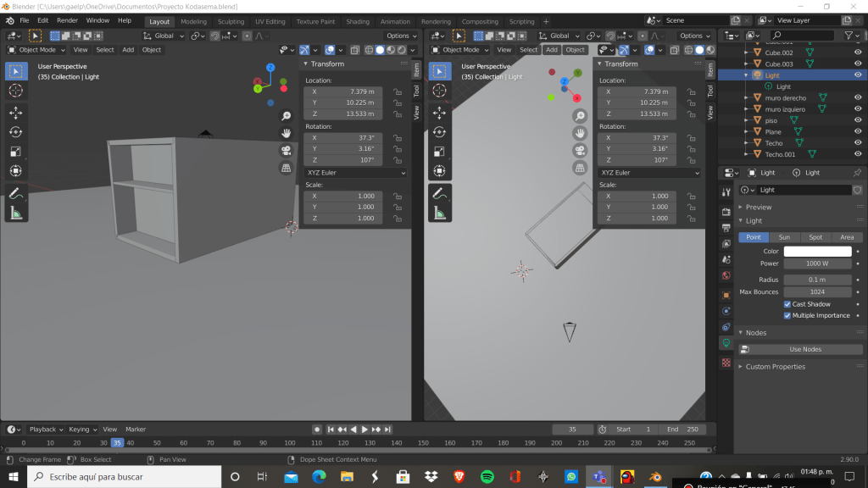Toggle camera view in left viewport
Image resolution: width=868 pixels, height=488 pixels.
coord(287,151)
